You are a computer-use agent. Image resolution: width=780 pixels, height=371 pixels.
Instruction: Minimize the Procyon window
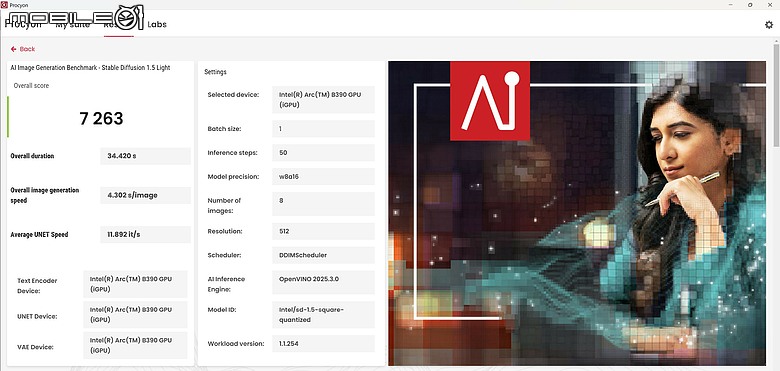click(731, 4)
